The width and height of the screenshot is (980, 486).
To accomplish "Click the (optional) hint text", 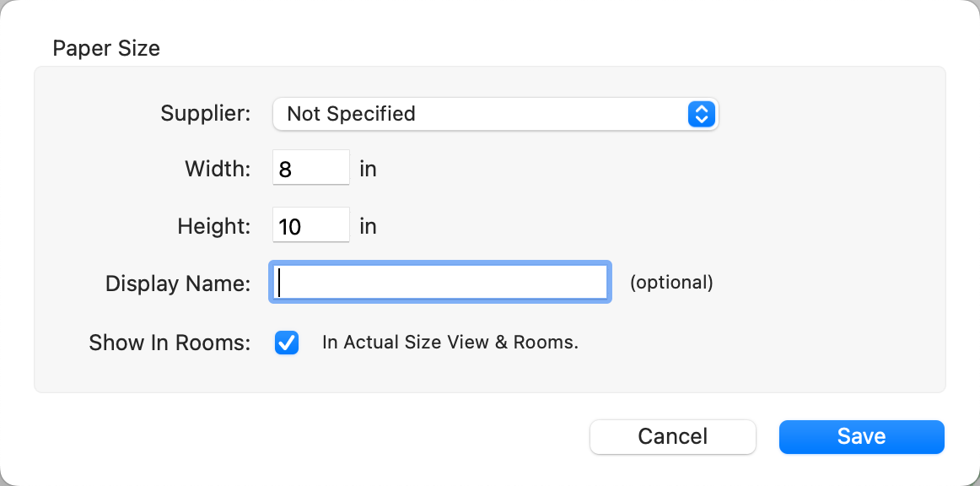I will click(671, 283).
